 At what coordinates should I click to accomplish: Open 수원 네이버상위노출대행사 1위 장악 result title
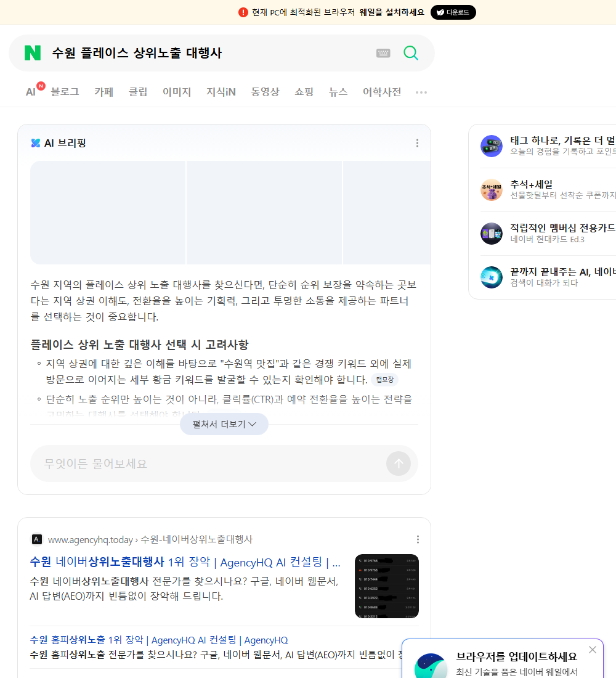pos(185,562)
